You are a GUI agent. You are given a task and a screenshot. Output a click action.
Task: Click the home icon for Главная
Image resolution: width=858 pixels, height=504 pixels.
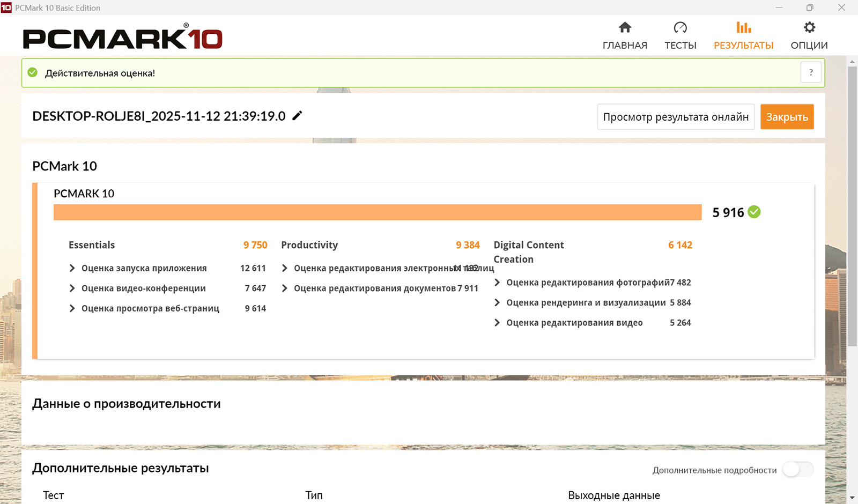point(625,27)
